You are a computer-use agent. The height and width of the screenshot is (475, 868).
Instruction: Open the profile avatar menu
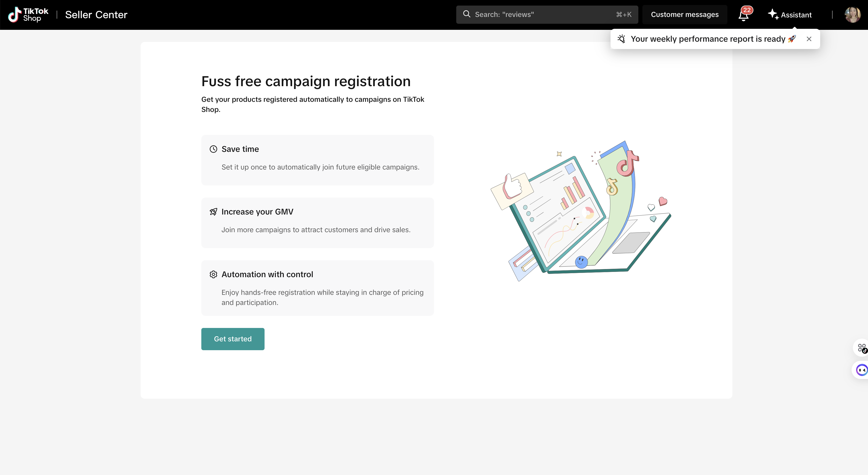[x=852, y=15]
